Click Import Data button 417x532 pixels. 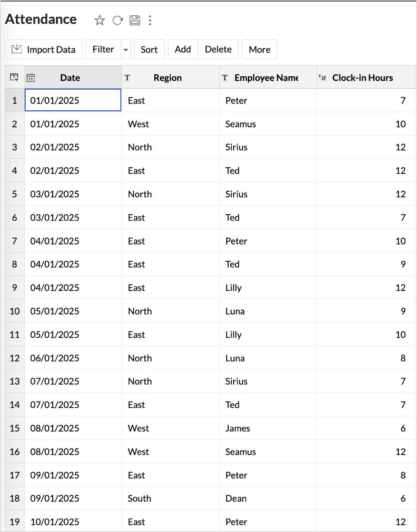(x=43, y=49)
